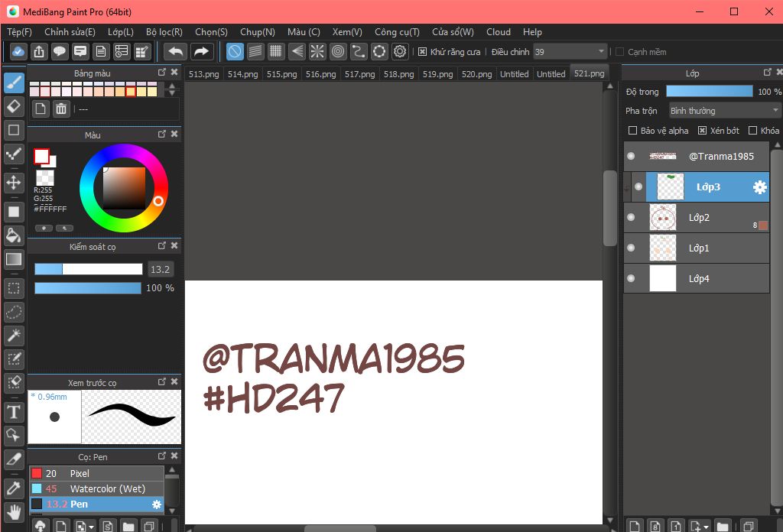Enable grid (crisscross) snap
Viewport: 783px width, 532px height.
(275, 51)
